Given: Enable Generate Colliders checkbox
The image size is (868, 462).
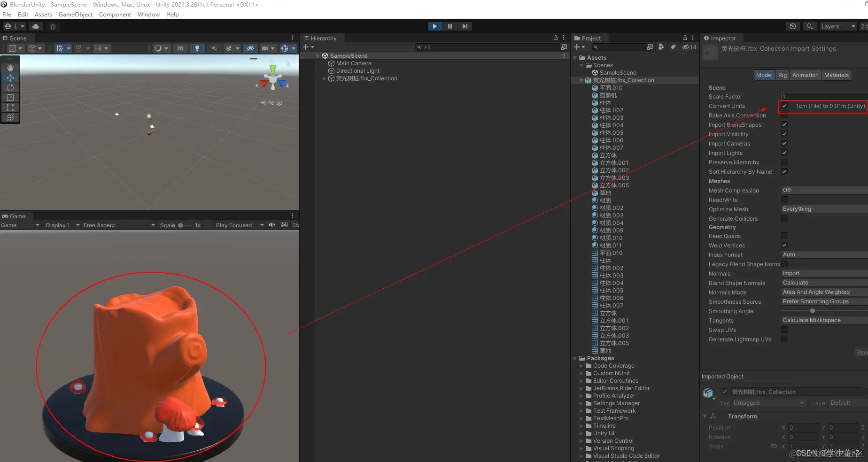Looking at the screenshot, I should coord(784,218).
